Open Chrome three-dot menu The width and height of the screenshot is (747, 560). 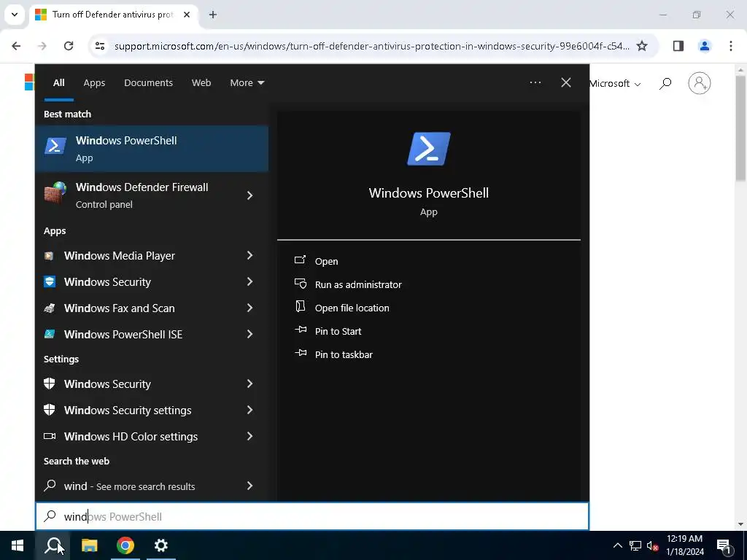731,46
